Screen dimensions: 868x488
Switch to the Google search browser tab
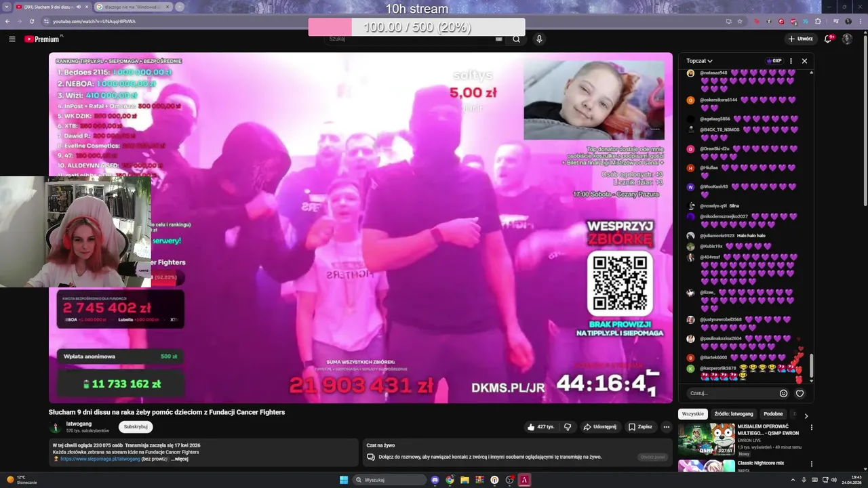point(133,7)
